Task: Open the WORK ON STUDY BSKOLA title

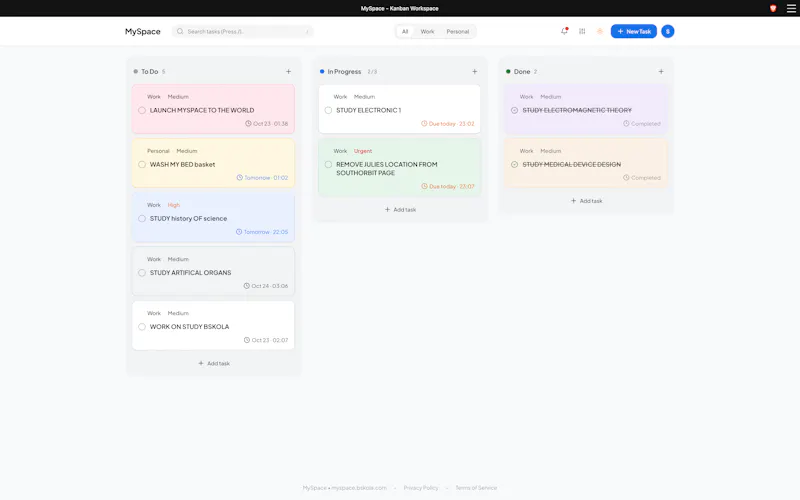Action: [189, 327]
